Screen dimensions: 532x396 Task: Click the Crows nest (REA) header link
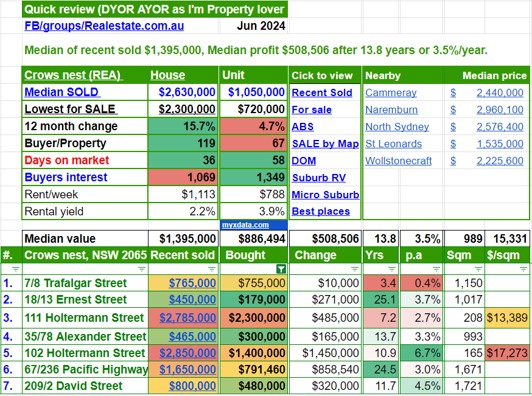click(73, 75)
